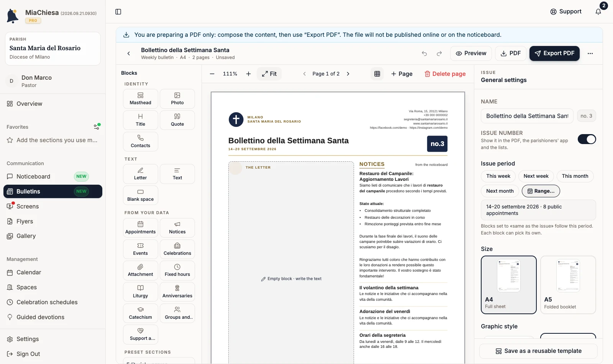The height and width of the screenshot is (364, 613).
Task: Add the Fixed hours block
Action: click(177, 271)
